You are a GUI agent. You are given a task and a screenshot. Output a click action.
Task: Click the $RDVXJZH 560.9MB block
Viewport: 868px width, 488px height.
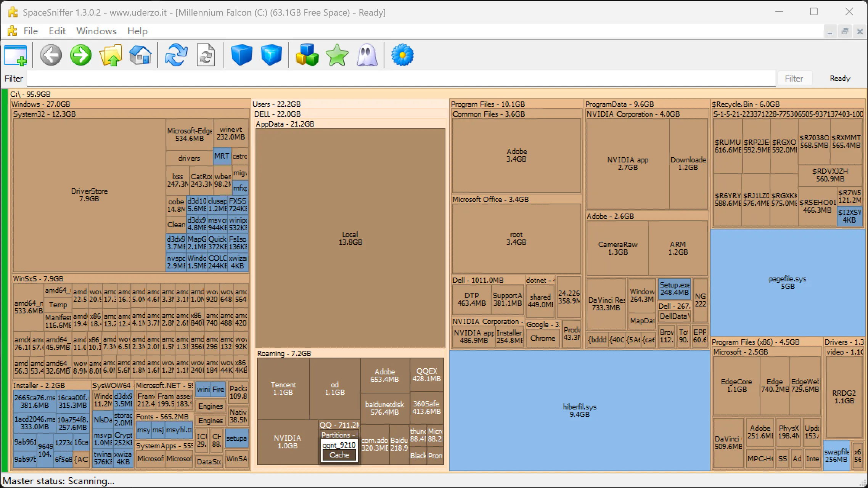(830, 175)
